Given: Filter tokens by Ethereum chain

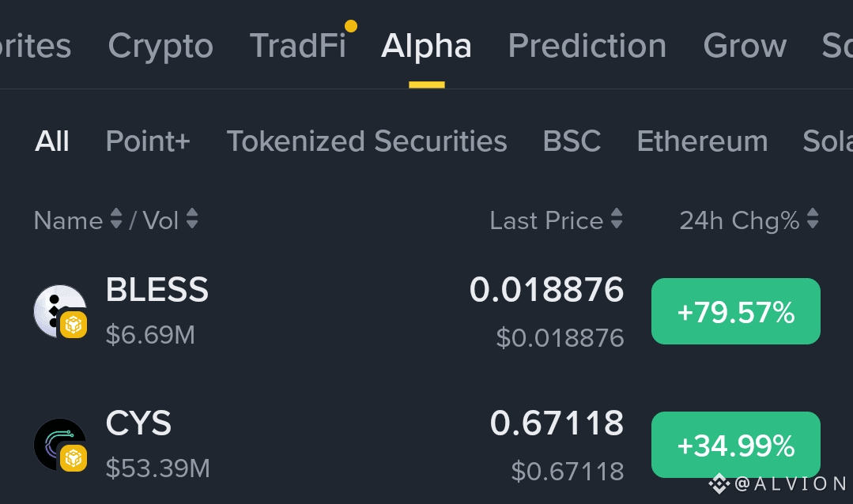Looking at the screenshot, I should 702,141.
